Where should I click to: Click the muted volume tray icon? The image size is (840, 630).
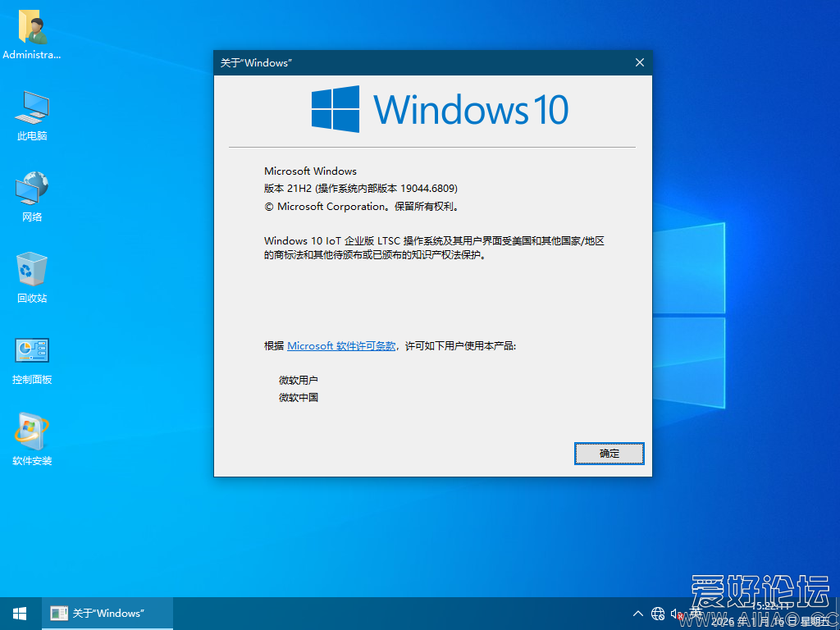point(677,614)
